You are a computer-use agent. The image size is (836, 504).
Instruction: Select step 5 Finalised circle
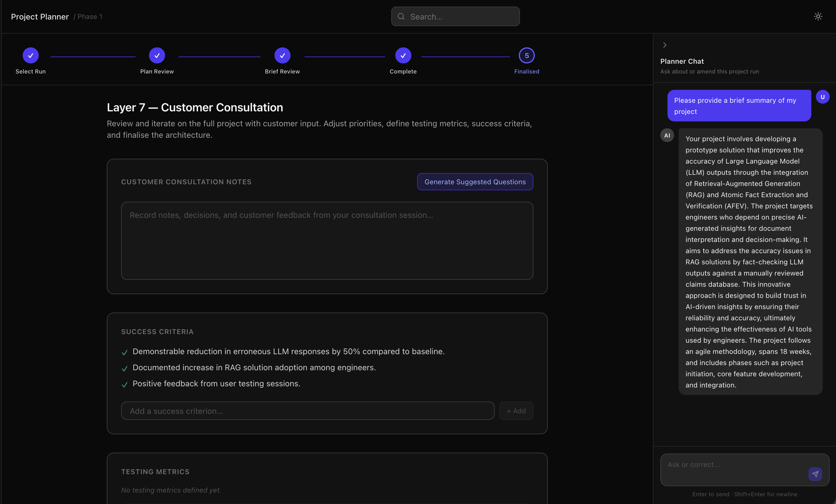point(527,55)
